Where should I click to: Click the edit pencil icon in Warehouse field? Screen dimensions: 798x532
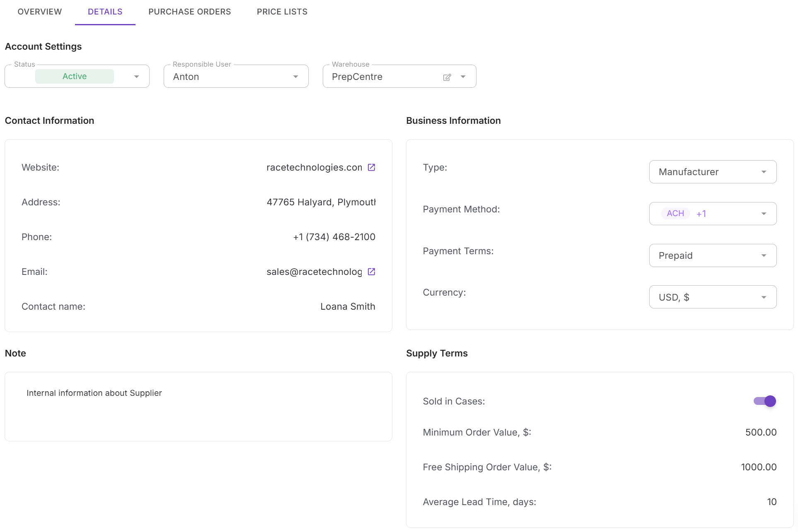pyautogui.click(x=447, y=77)
